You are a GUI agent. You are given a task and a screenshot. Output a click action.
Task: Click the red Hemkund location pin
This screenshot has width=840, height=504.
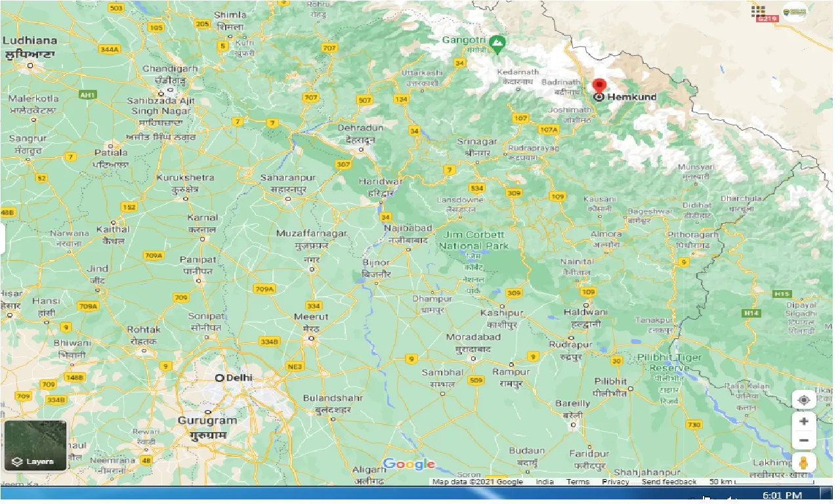pyautogui.click(x=599, y=87)
